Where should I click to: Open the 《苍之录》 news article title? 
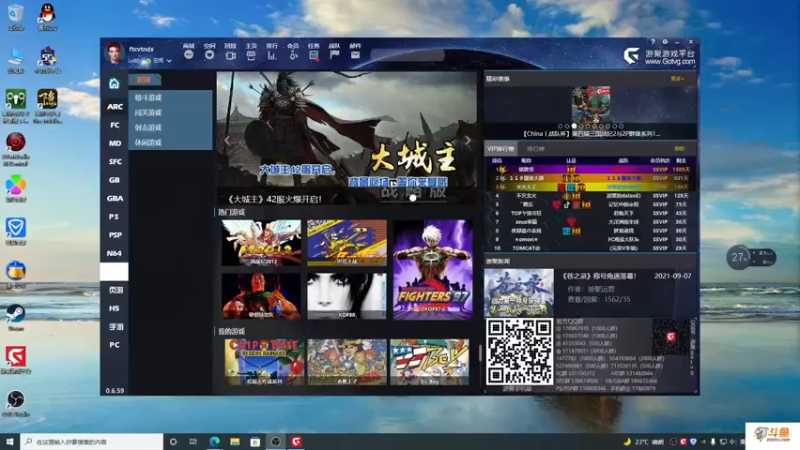(599, 276)
